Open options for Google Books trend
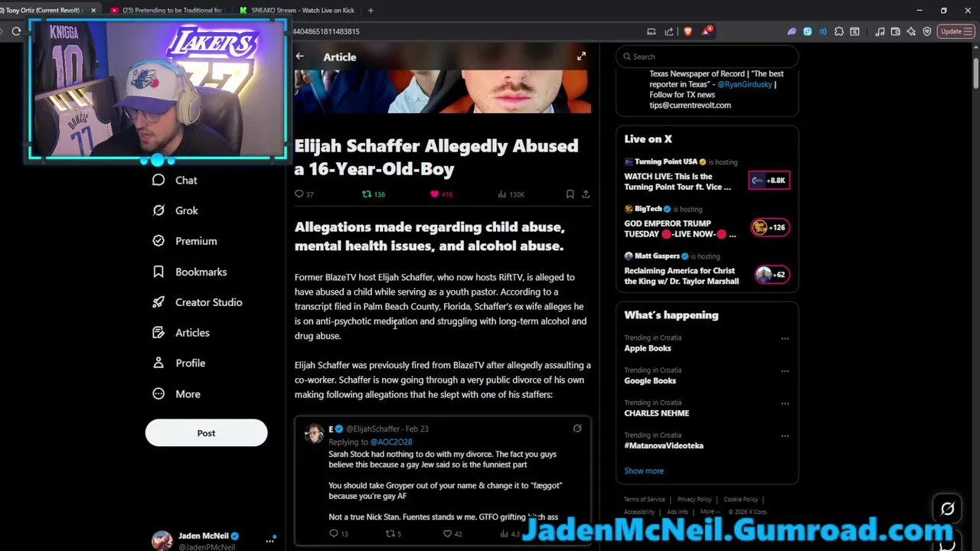The height and width of the screenshot is (551, 980). (785, 371)
